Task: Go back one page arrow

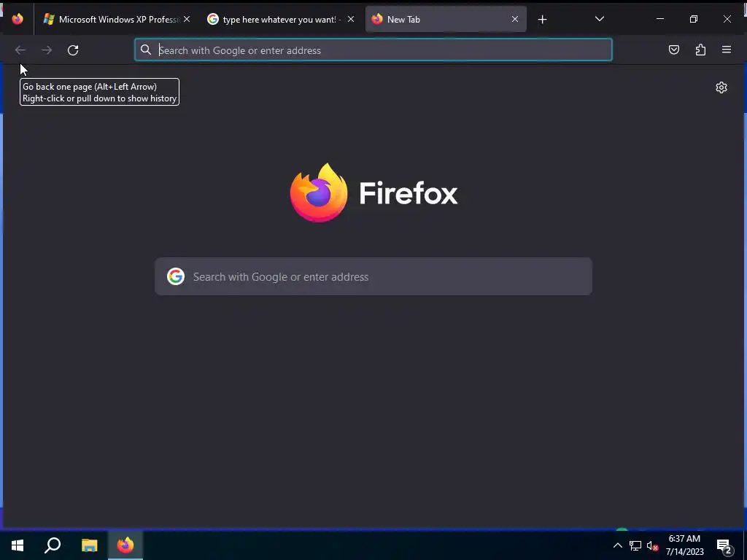Action: point(20,50)
